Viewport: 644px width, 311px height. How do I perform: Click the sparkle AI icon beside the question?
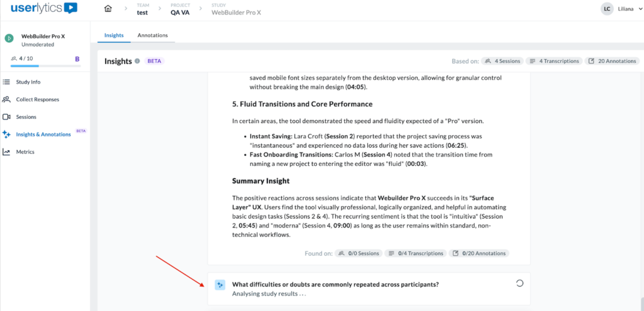click(219, 285)
